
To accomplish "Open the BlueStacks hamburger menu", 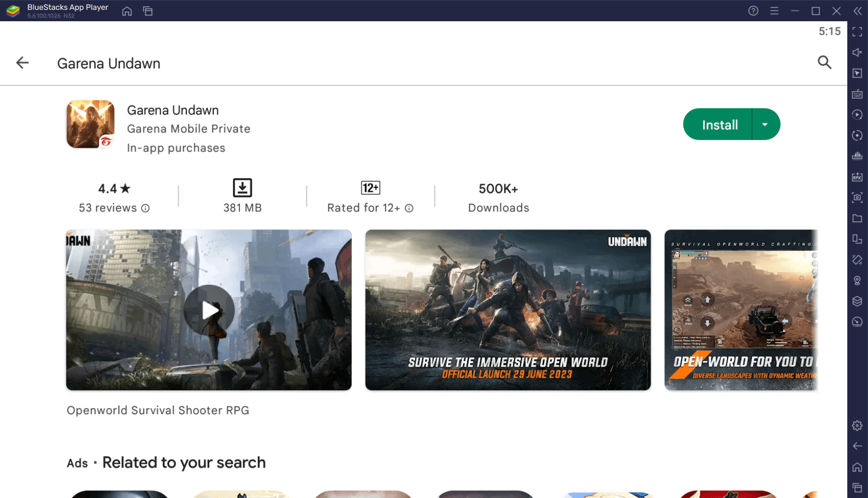I will (x=774, y=11).
